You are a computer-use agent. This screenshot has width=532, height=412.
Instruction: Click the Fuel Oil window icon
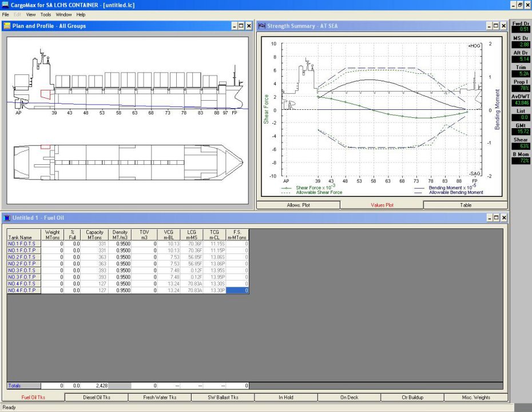click(7, 218)
